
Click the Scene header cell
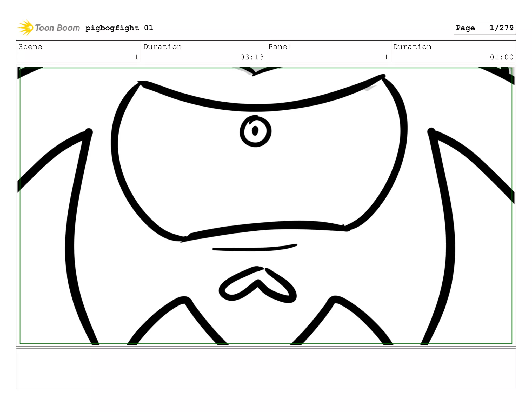[x=30, y=47]
